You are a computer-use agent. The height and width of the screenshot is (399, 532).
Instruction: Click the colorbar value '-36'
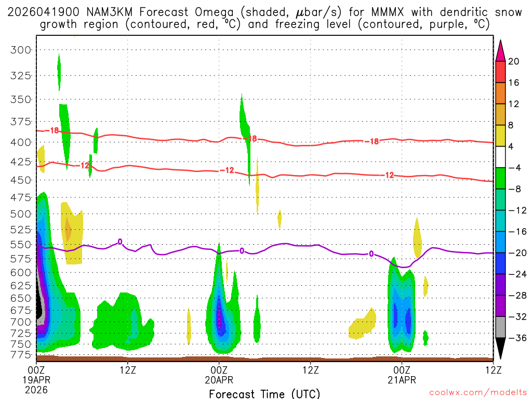(x=517, y=338)
